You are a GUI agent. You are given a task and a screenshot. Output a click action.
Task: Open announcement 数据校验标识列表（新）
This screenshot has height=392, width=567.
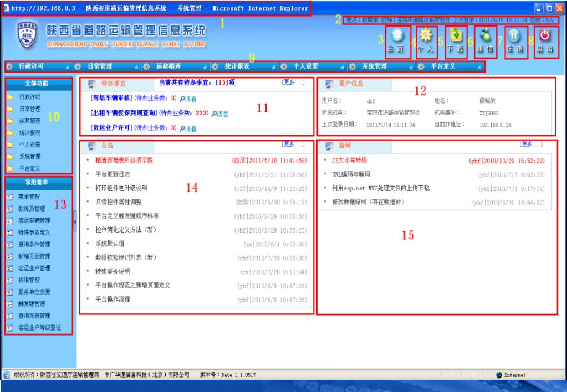(x=126, y=258)
